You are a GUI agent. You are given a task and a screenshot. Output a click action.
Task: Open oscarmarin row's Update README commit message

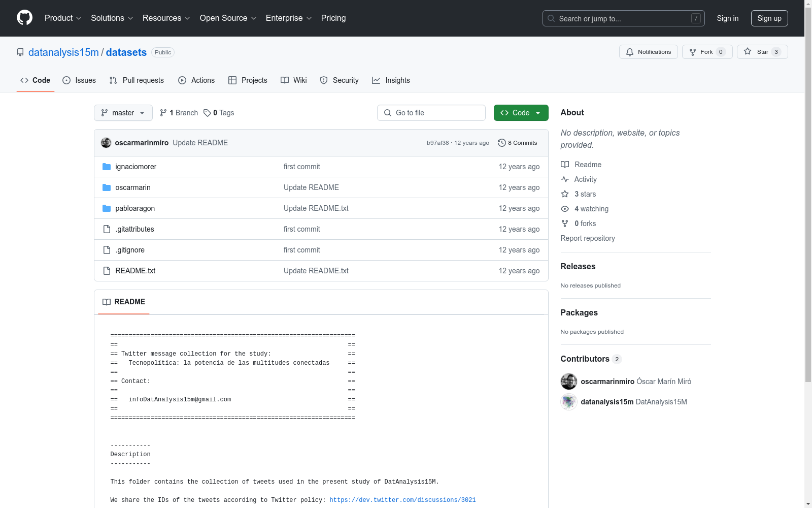click(x=311, y=187)
